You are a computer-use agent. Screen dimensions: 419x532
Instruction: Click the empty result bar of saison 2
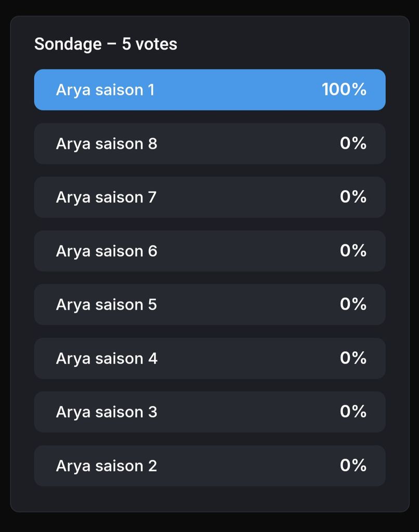coord(210,466)
